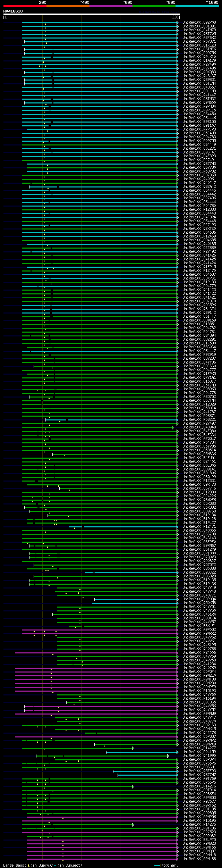Click the green ~80% identity legend segment

tap(154, 6)
